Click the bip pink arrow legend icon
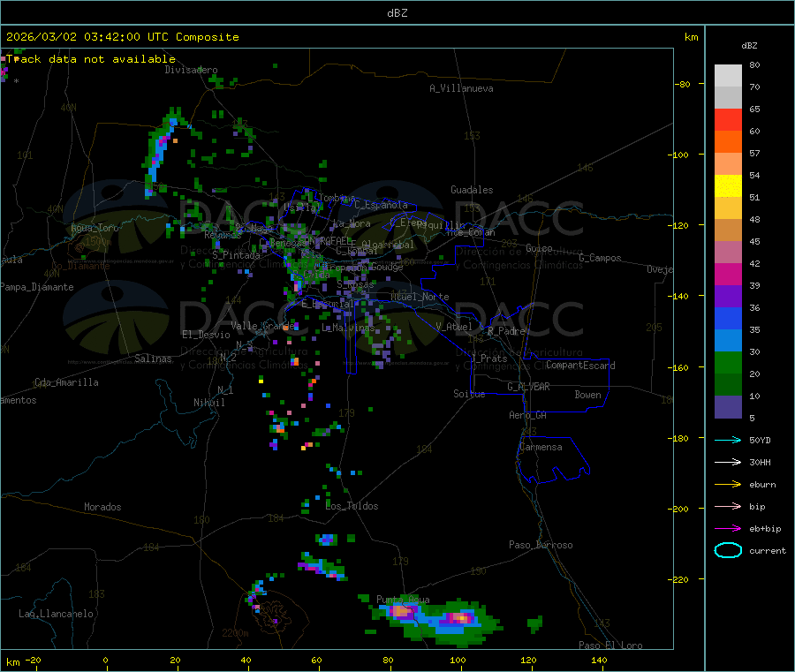The image size is (795, 672). [728, 506]
